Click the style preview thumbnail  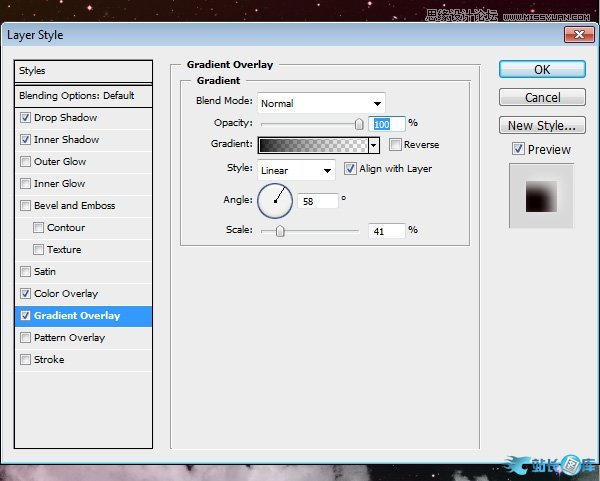pos(541,193)
